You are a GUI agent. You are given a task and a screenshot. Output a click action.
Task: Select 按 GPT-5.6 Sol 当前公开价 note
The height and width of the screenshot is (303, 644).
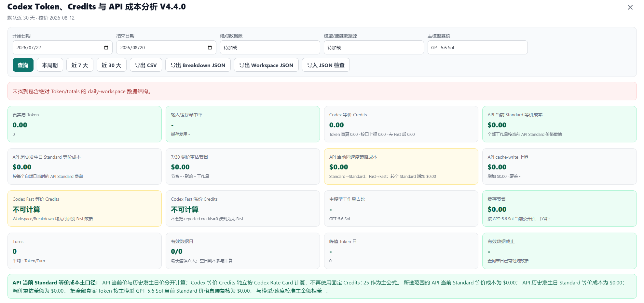click(x=519, y=219)
